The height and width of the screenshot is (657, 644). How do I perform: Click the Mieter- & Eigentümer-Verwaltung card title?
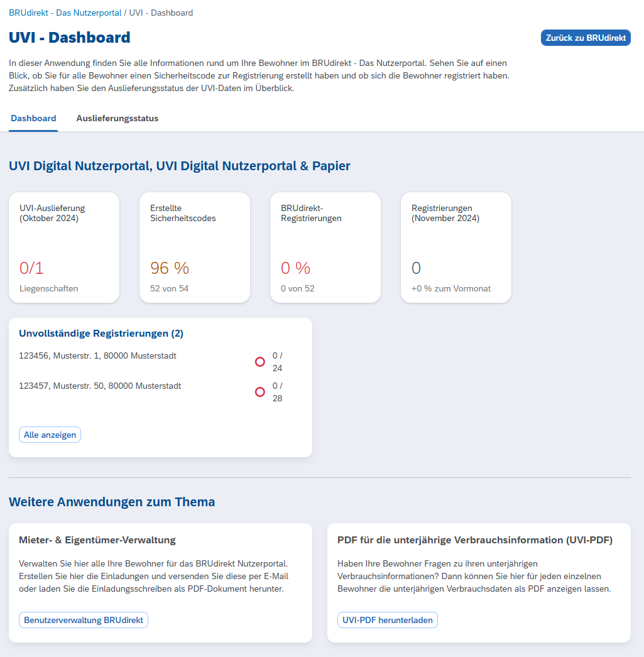pos(97,540)
